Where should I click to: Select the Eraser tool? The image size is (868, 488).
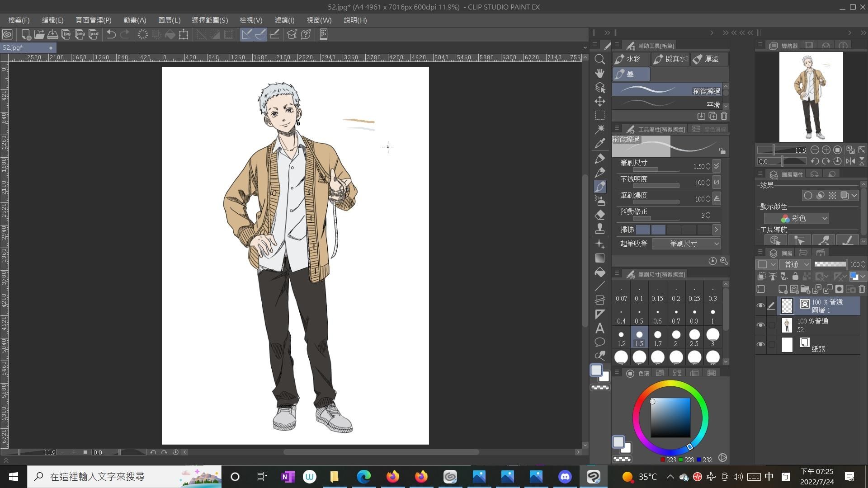600,215
